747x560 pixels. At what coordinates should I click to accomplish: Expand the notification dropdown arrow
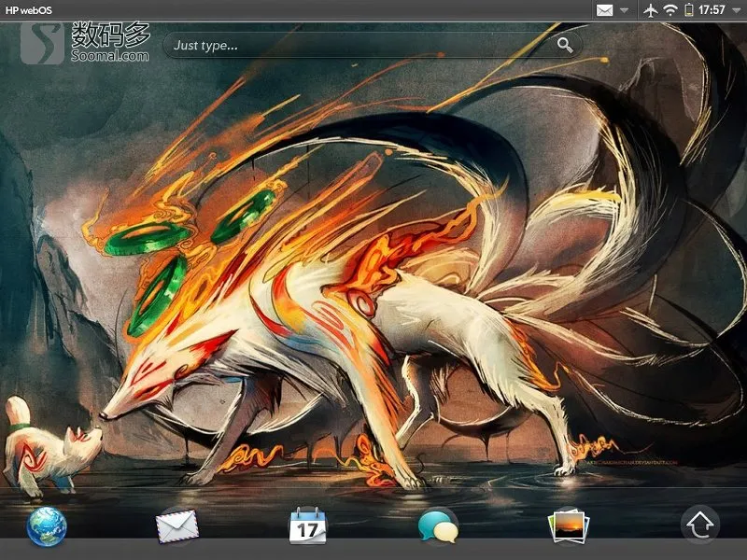point(624,10)
